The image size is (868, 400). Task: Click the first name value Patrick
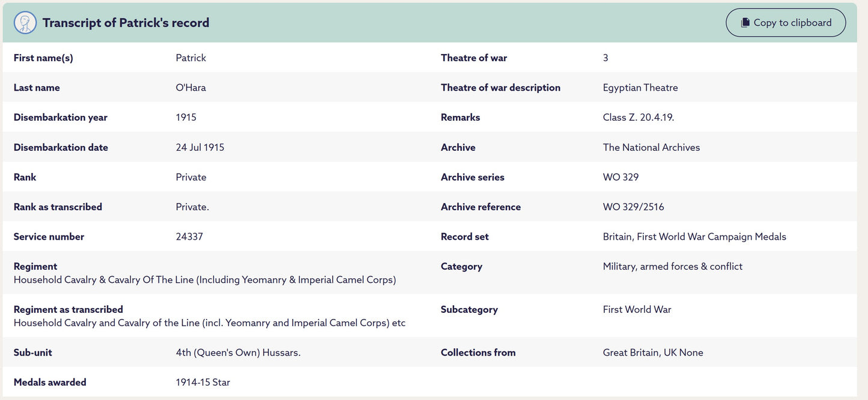click(191, 58)
